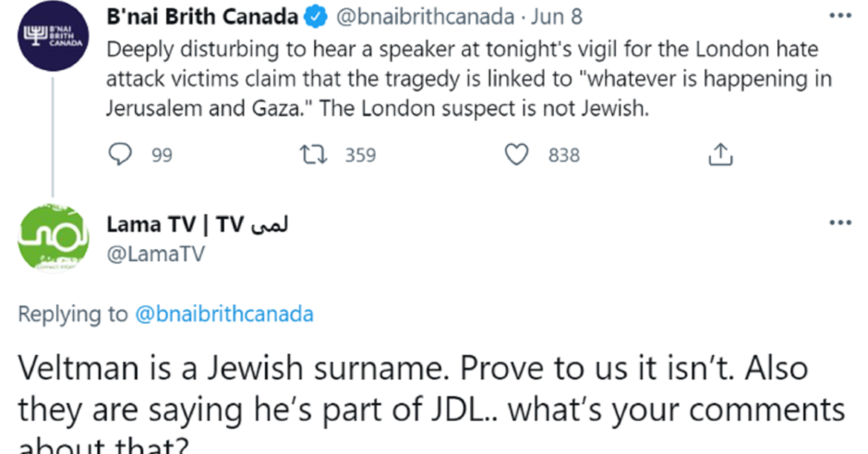This screenshot has height=454, width=868.
Task: Open more options for Lama TV reply
Action: 839,223
